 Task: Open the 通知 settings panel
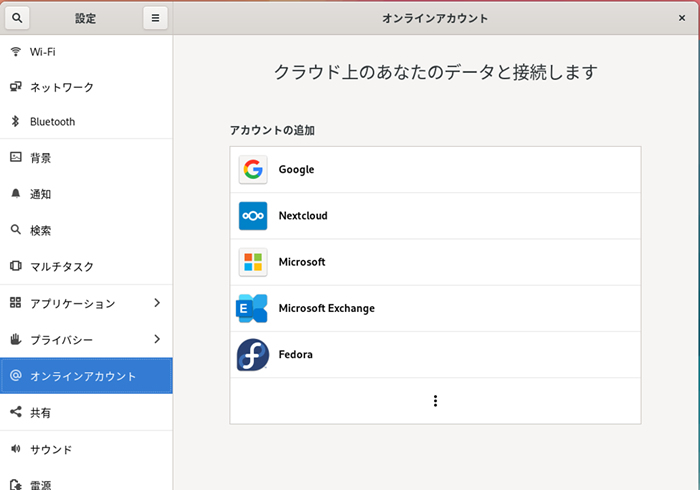point(41,194)
